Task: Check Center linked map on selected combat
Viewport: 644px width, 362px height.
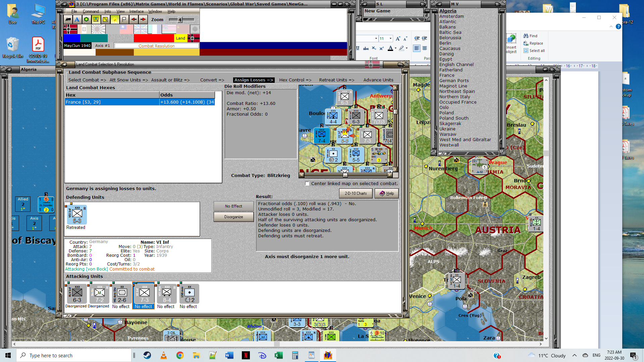Action: (307, 184)
